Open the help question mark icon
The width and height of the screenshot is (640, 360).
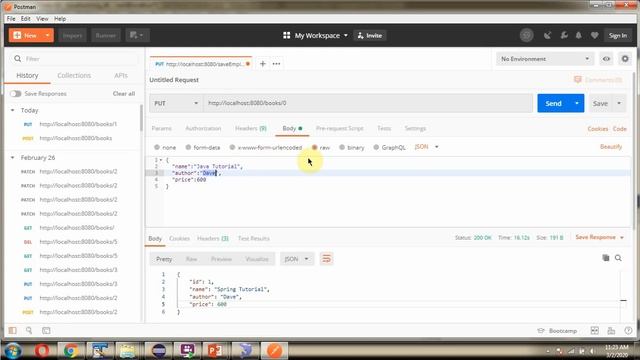coord(628,331)
